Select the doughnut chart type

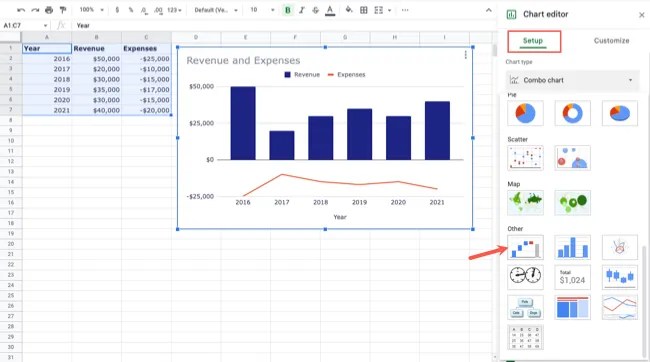(572, 113)
